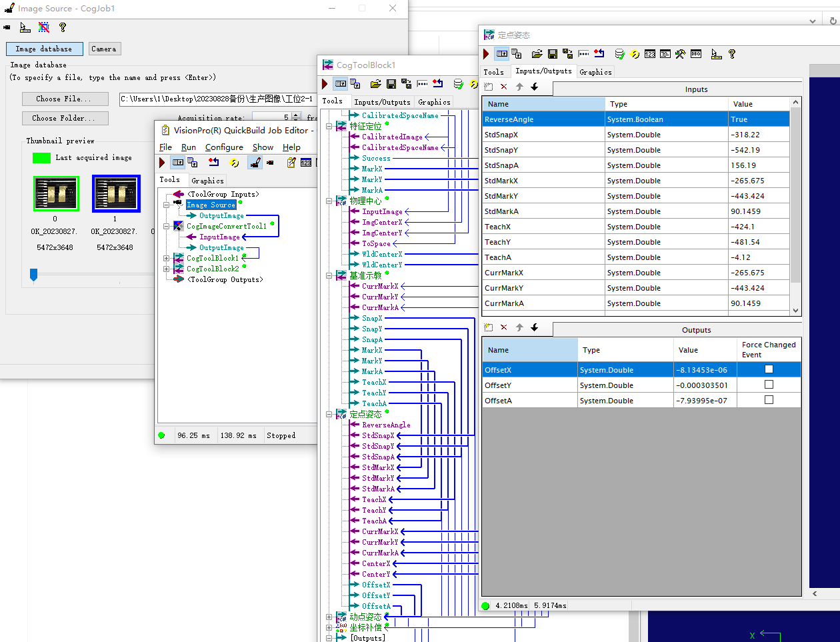The height and width of the screenshot is (642, 840).
Task: Run the 定点姿态 tool block
Action: point(486,54)
